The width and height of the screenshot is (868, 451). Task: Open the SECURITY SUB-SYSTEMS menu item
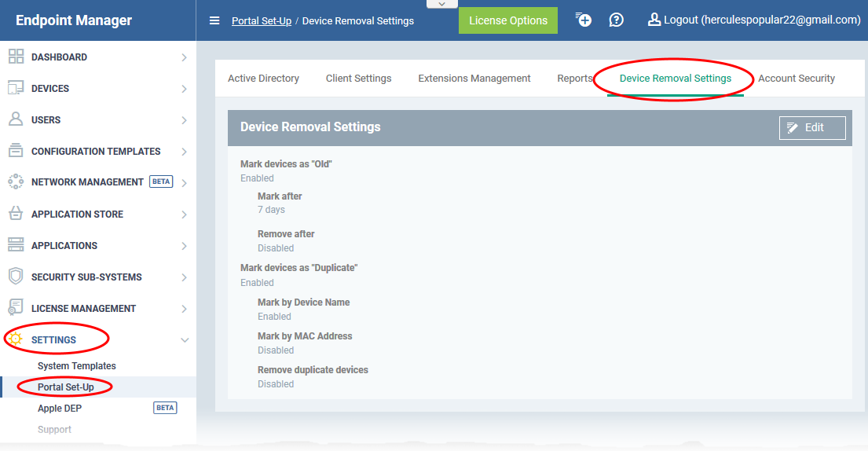pos(86,277)
